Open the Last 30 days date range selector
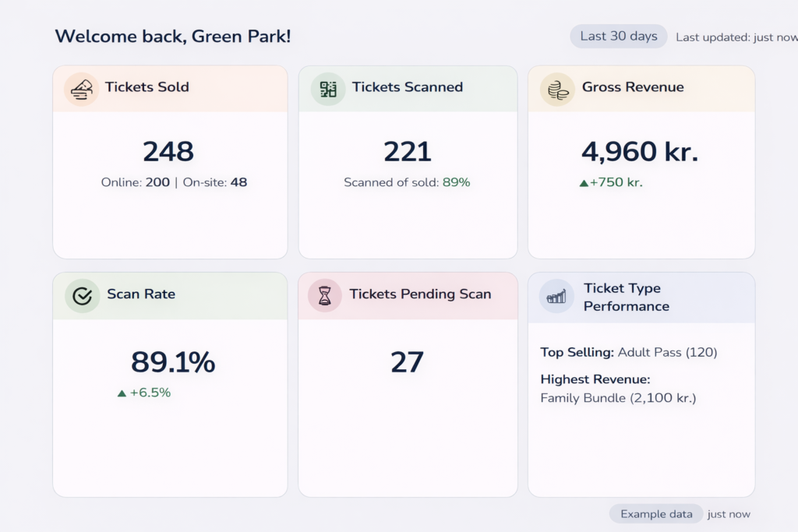 618,36
